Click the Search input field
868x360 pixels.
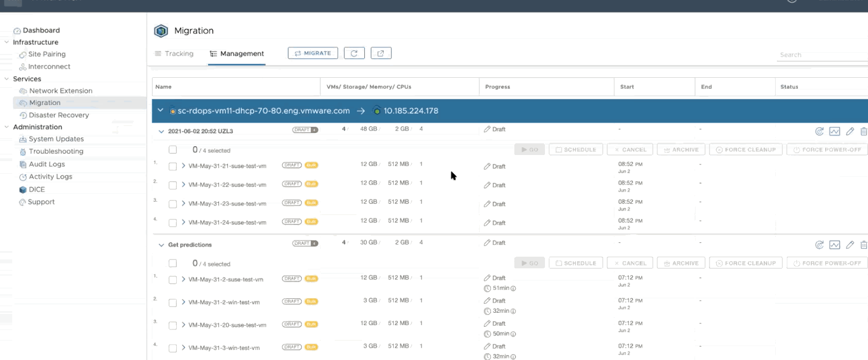point(822,55)
